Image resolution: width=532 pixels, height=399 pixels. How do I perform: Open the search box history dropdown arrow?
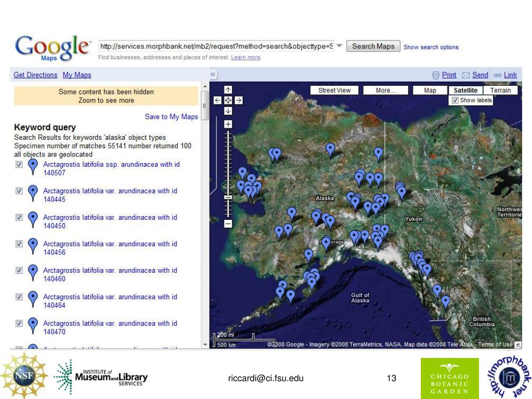click(339, 46)
